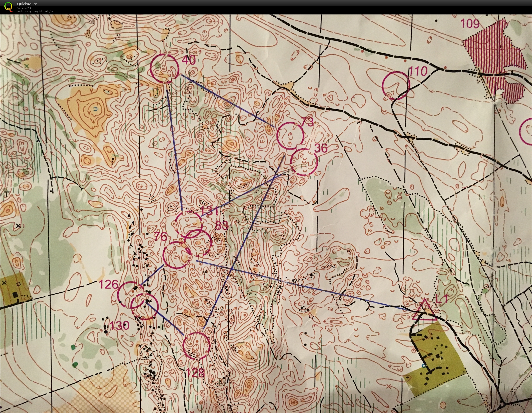Click the Version 2.4 label
The image size is (532, 413).
[24, 8]
